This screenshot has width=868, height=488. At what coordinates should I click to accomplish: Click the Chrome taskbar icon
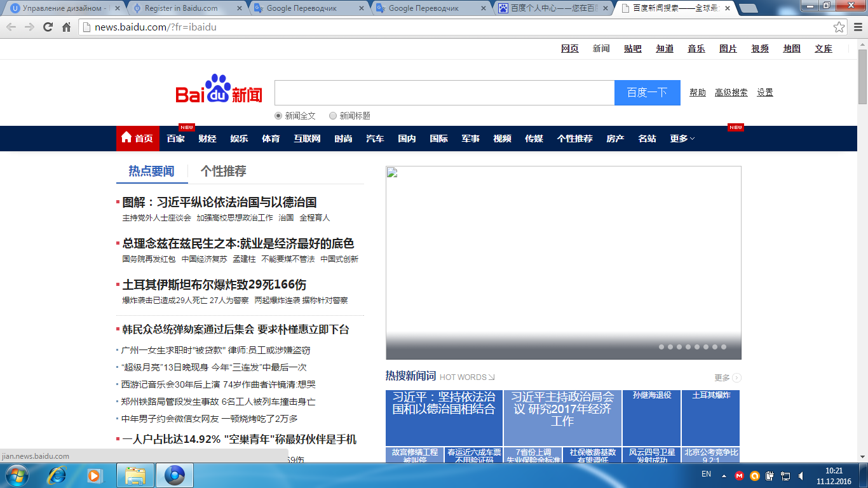pyautogui.click(x=174, y=475)
